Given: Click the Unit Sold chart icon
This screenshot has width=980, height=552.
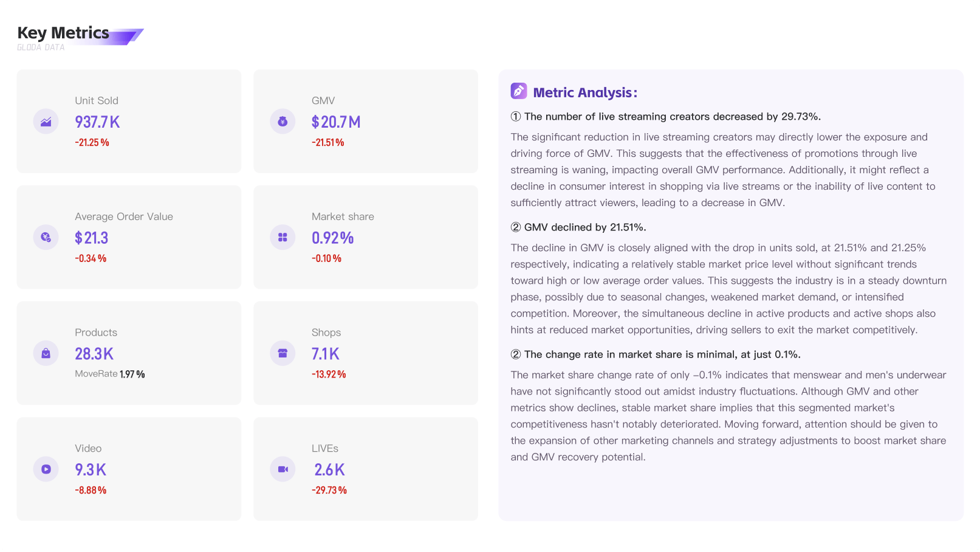Looking at the screenshot, I should point(46,122).
